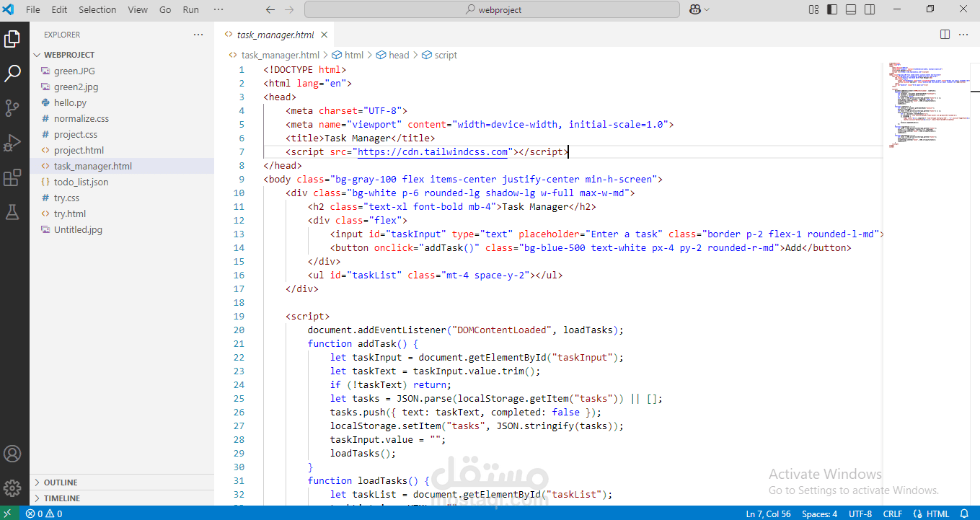Open the Testing flask icon
This screenshot has width=980, height=520.
(12, 212)
